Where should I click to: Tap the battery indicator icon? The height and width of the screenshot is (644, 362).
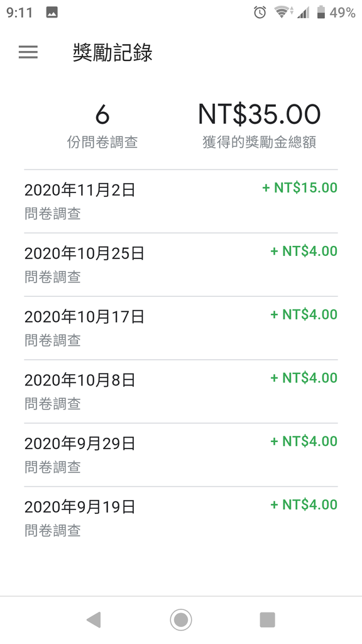pyautogui.click(x=321, y=13)
